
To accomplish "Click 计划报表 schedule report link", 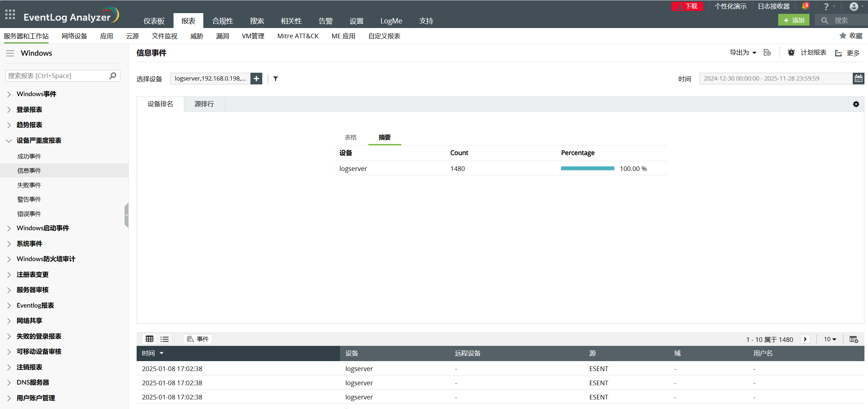I will coord(813,53).
